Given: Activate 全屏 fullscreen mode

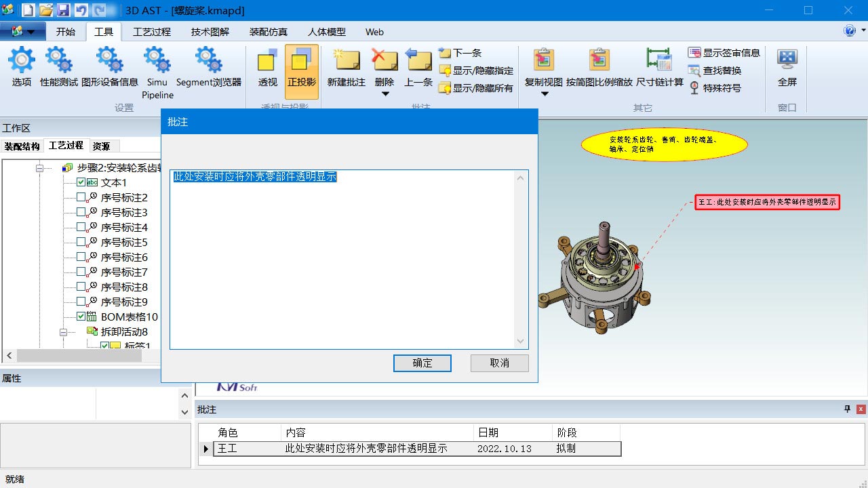Looking at the screenshot, I should point(787,68).
